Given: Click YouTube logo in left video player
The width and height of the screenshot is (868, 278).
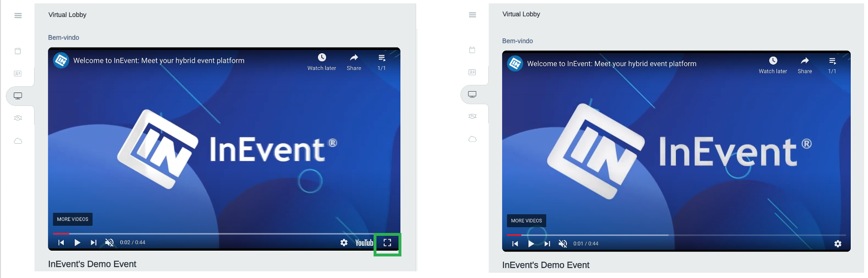Looking at the screenshot, I should pyautogui.click(x=364, y=243).
